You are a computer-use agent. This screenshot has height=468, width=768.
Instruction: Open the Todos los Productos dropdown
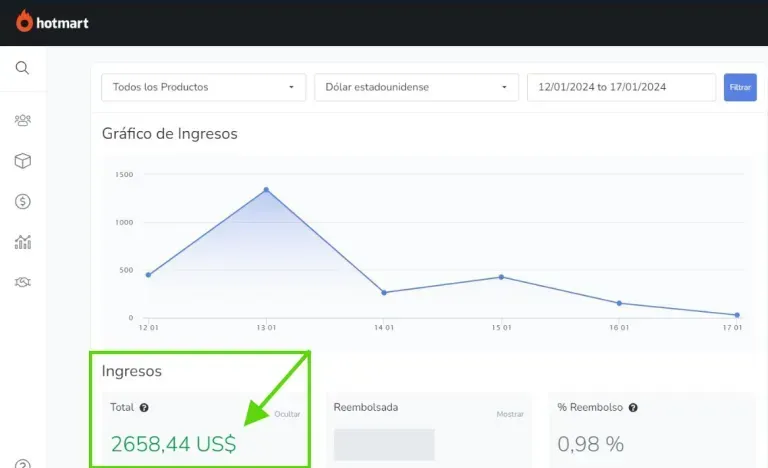tap(203, 87)
